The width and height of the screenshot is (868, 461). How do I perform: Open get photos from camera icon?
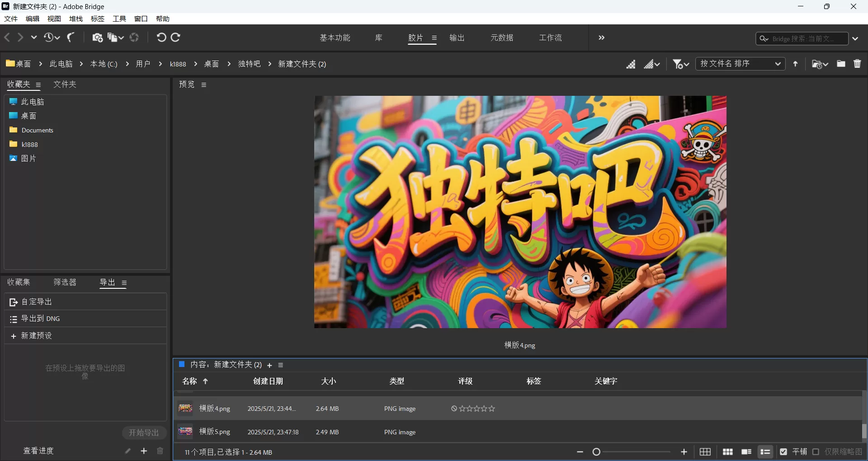coord(97,38)
